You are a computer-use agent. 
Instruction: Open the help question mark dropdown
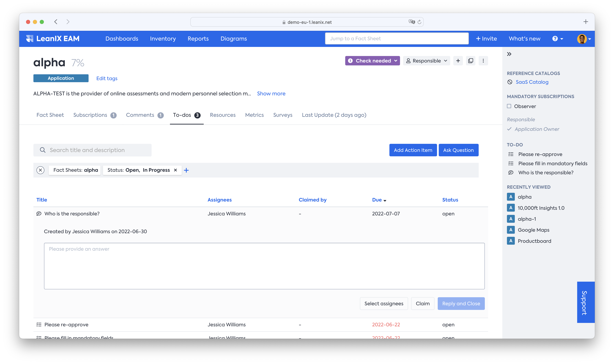click(558, 39)
